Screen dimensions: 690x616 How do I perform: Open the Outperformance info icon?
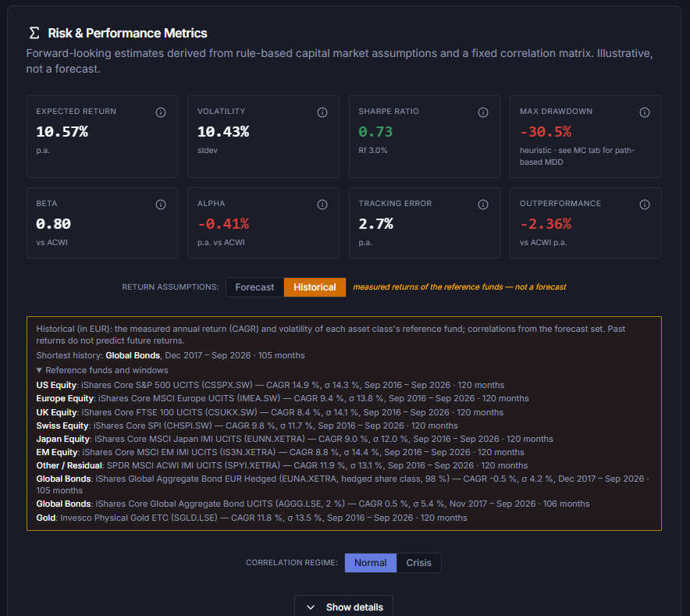pos(644,205)
